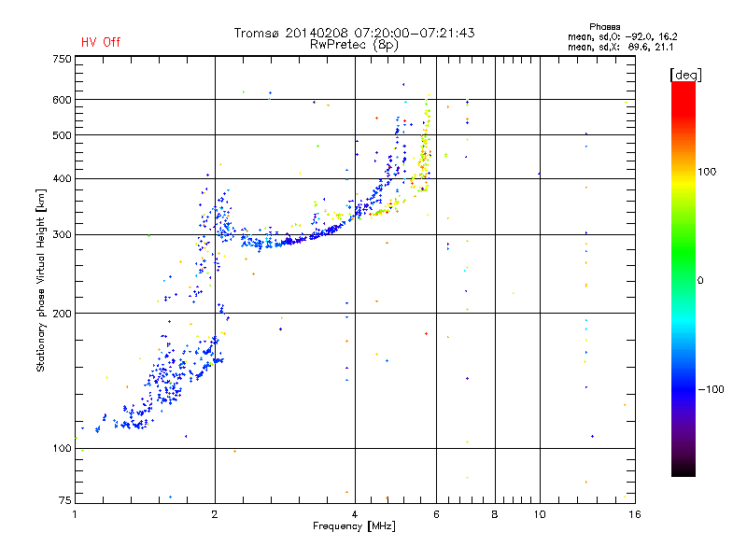
Task: Click the colorbar tick label '0'
Action: (700, 281)
